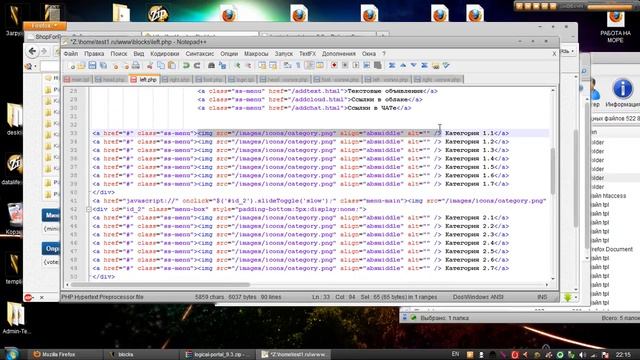Viewport: 640px width, 360px height.
Task: Open the Поиск menu
Action: coord(119,54)
